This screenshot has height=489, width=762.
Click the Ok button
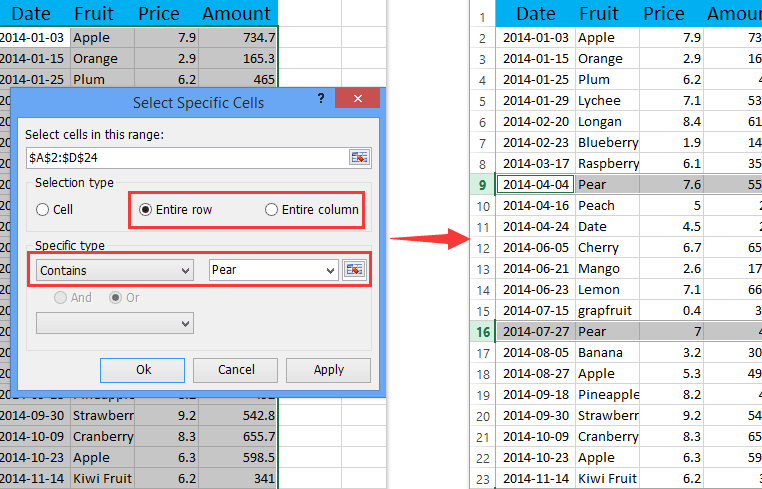point(142,370)
